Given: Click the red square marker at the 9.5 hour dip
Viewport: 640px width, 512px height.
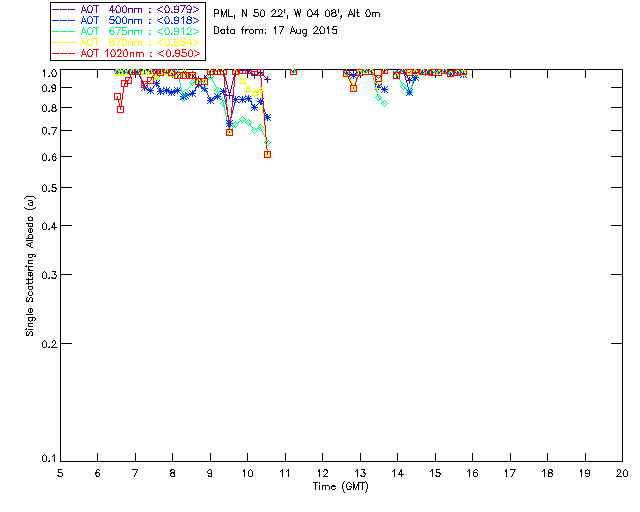Looking at the screenshot, I should click(x=229, y=132).
